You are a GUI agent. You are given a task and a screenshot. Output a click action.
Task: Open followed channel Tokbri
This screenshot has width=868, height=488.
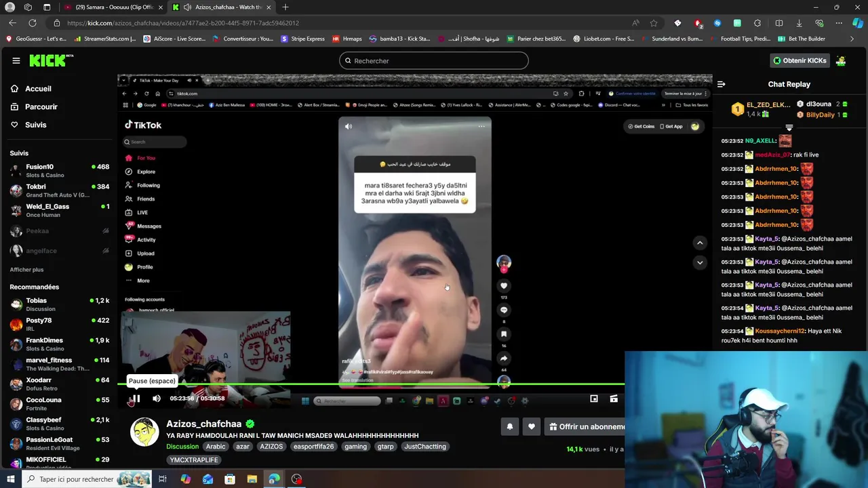(60, 190)
